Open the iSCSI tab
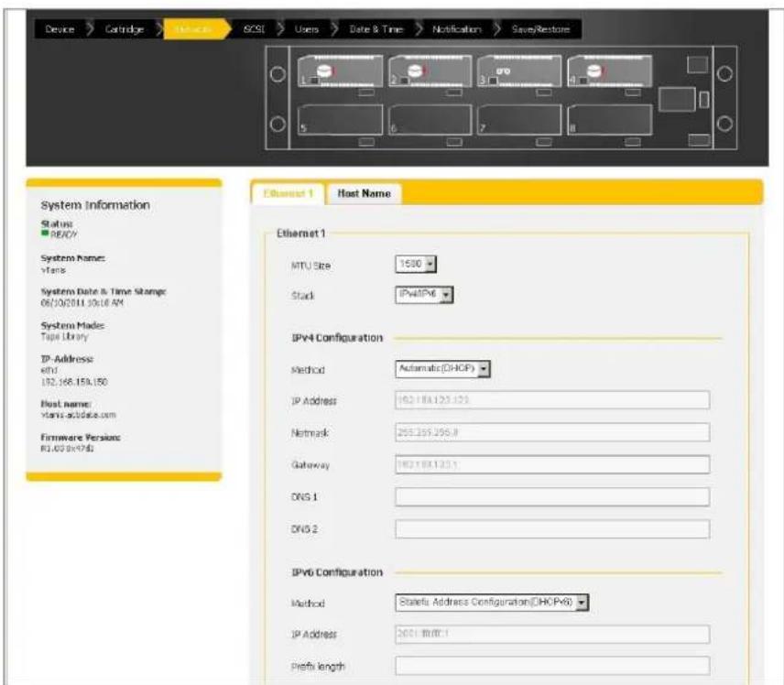The image size is (784, 685). [254, 29]
